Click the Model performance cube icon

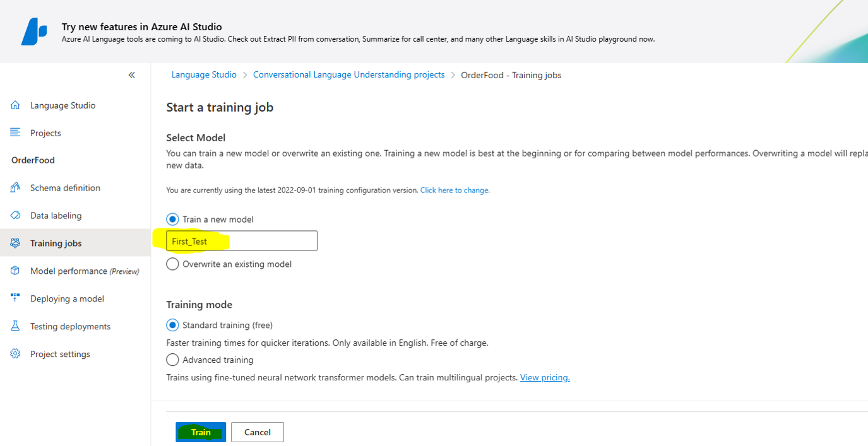[16, 271]
